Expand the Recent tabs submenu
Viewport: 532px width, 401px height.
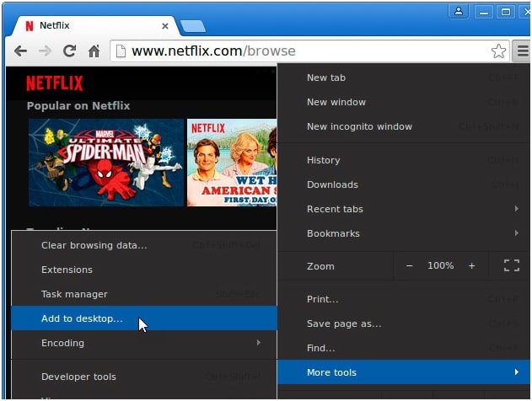[404, 209]
